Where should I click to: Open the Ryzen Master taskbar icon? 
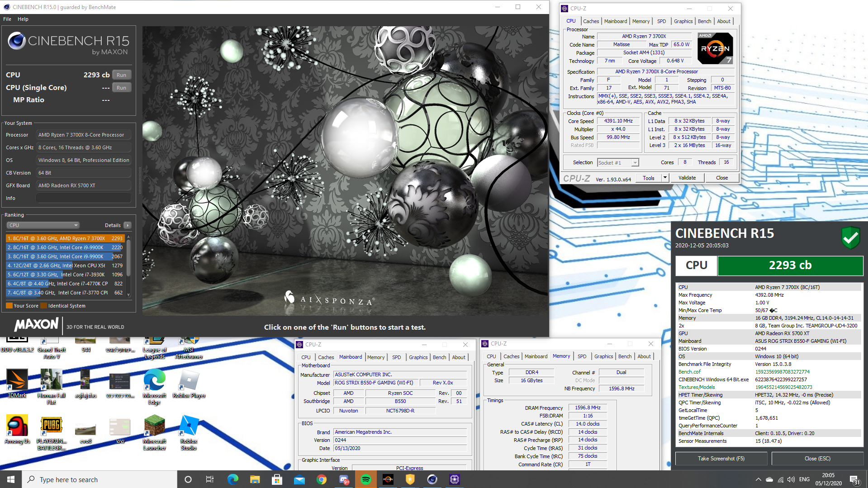[388, 479]
